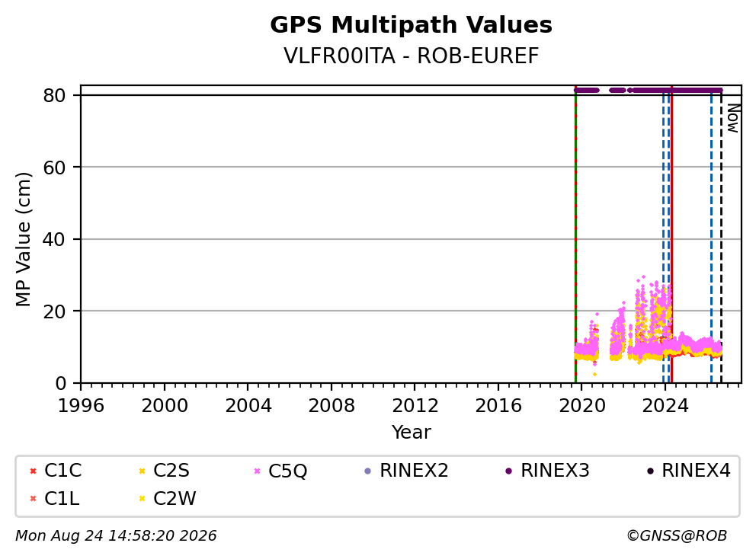Click the Year axis label

pos(411,432)
